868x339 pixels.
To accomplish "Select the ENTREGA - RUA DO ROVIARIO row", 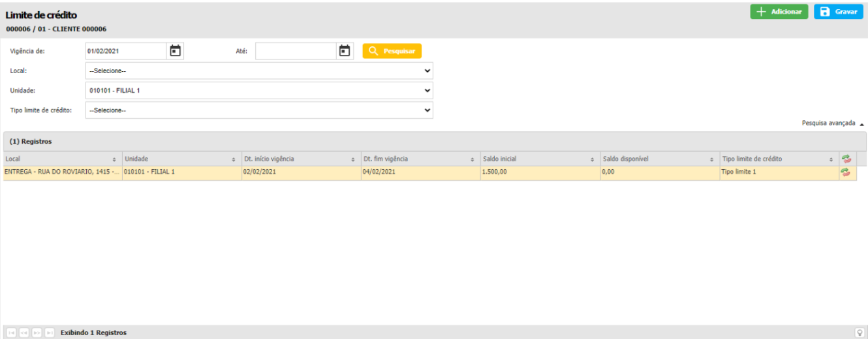I will coord(62,172).
